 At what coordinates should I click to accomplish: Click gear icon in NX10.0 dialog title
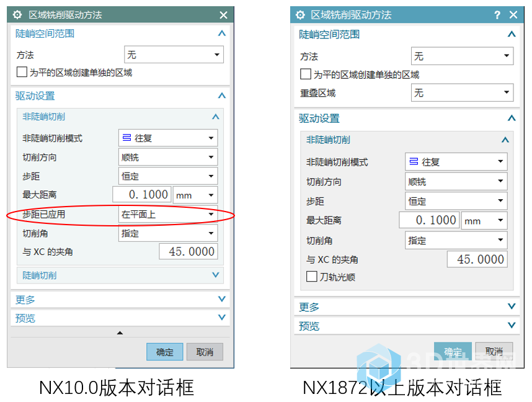point(17,15)
